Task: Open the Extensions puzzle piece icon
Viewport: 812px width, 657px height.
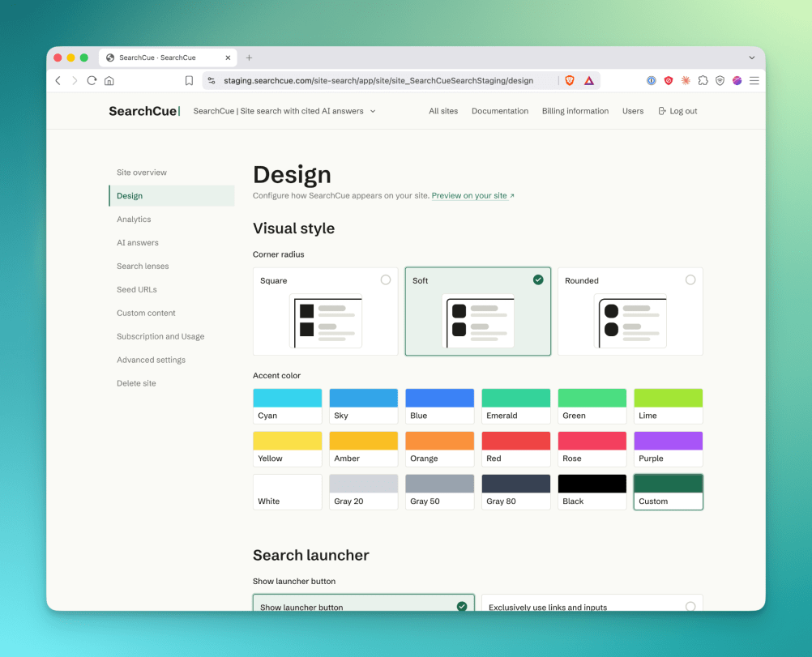Action: pos(703,81)
